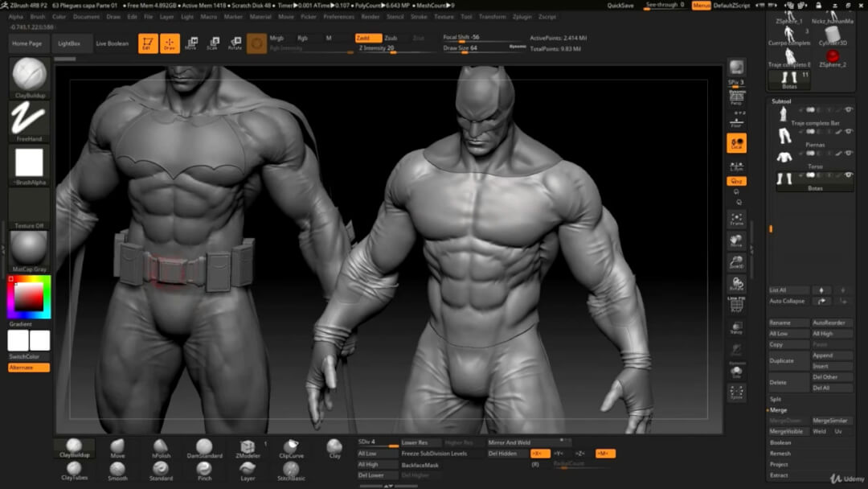Open the MatCap Gray material selector
The height and width of the screenshot is (489, 868).
pyautogui.click(x=29, y=252)
